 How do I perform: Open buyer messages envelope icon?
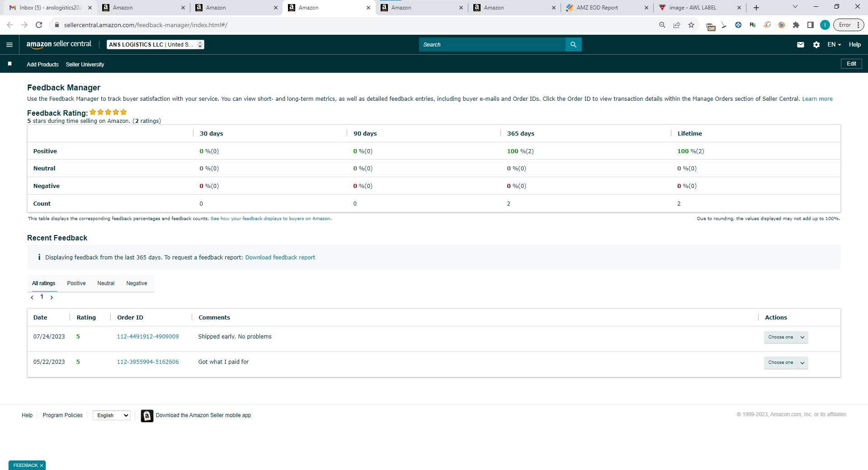click(x=800, y=45)
